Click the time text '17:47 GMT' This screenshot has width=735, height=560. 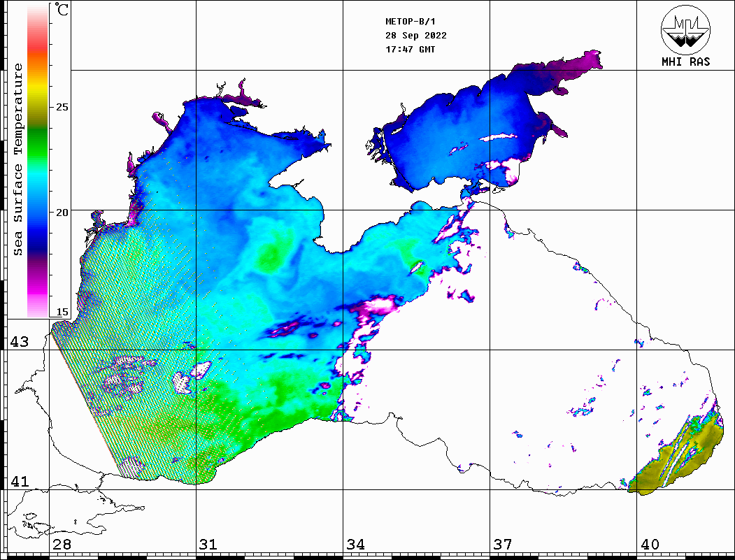pos(410,49)
